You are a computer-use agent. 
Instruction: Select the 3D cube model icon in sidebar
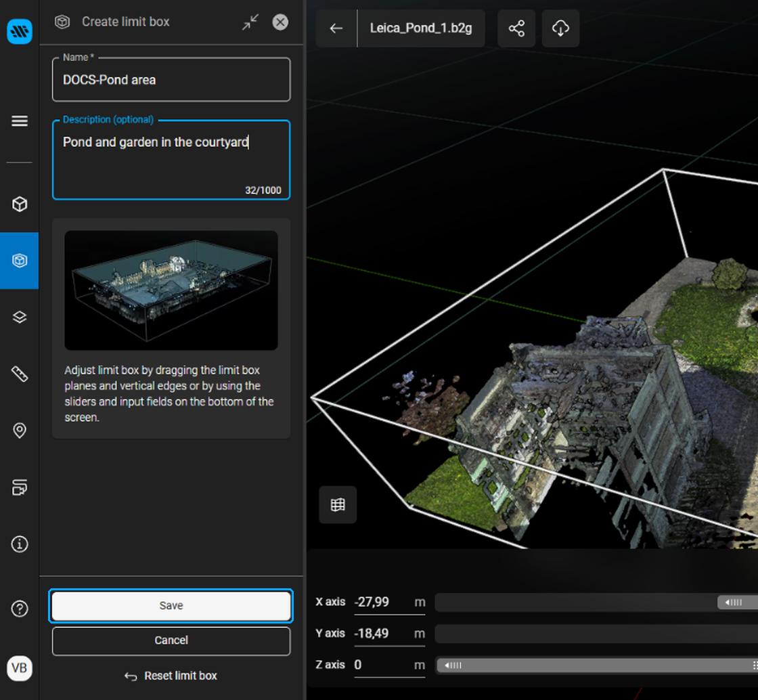point(20,204)
